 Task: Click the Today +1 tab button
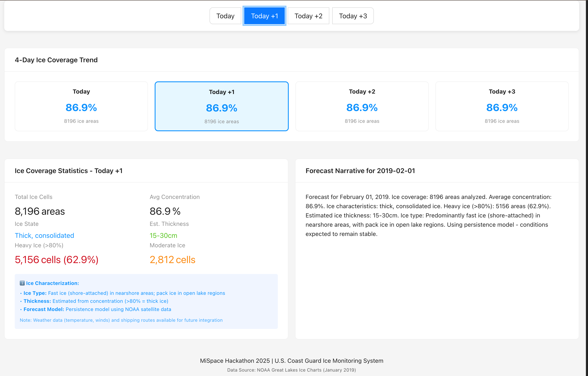pos(264,16)
